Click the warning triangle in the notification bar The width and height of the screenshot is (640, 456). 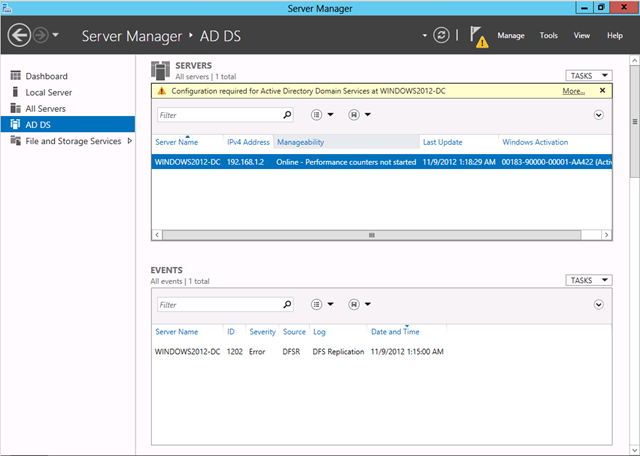coord(162,91)
